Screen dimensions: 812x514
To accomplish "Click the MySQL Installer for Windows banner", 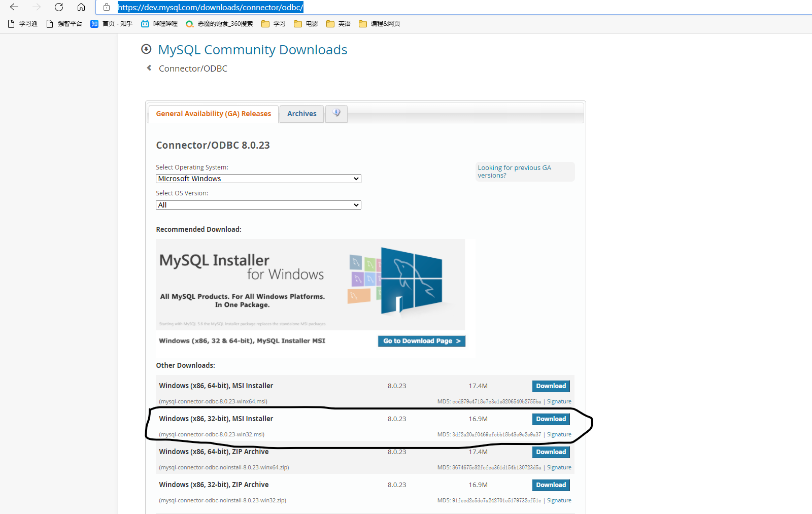I will coord(311,285).
